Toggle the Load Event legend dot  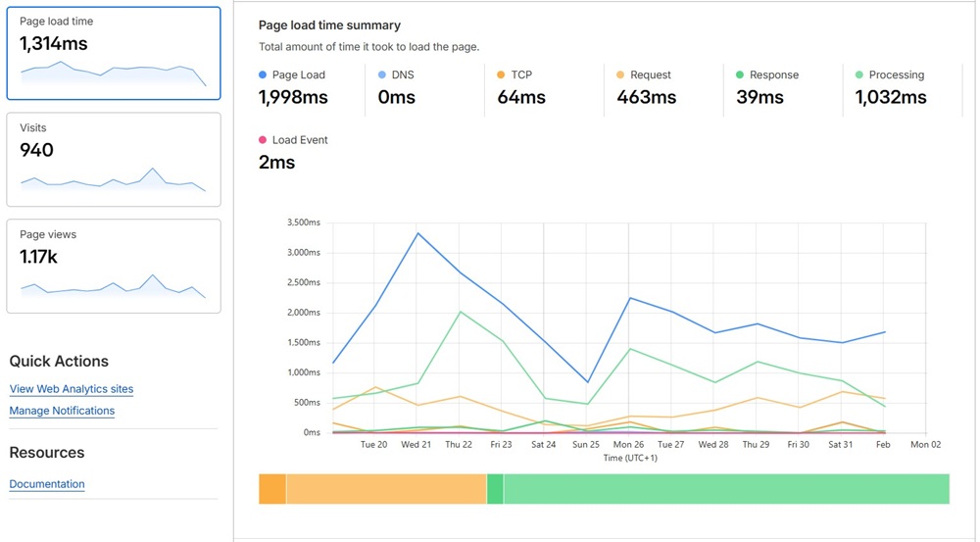tap(263, 140)
